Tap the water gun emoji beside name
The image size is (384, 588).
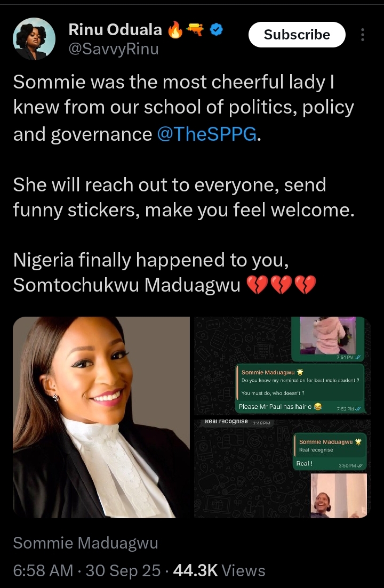tap(195, 30)
